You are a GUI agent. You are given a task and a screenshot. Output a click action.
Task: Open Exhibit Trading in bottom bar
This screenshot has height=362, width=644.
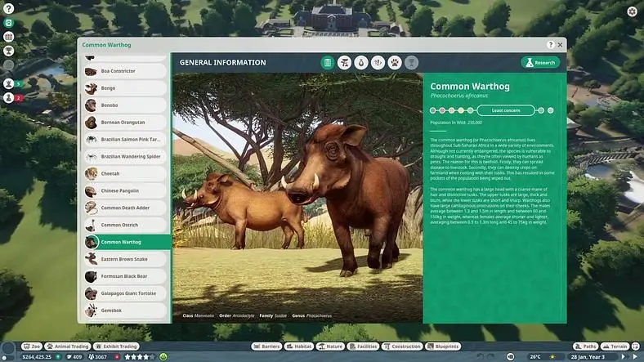(116, 346)
